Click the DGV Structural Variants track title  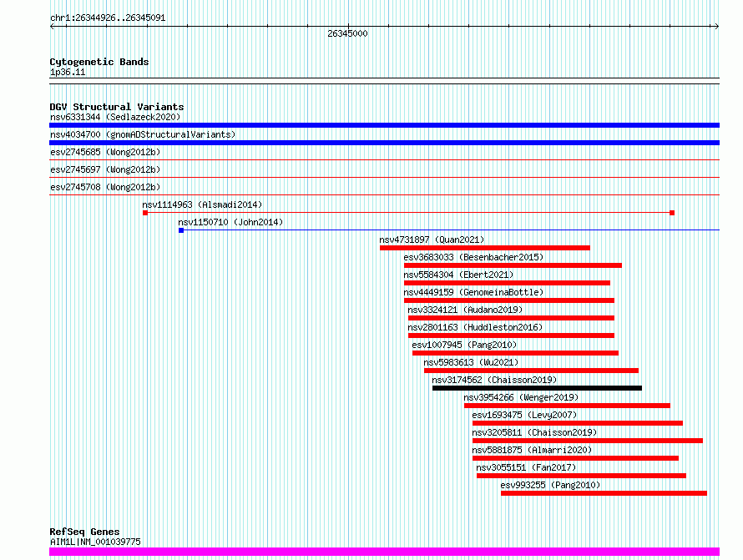pos(117,107)
